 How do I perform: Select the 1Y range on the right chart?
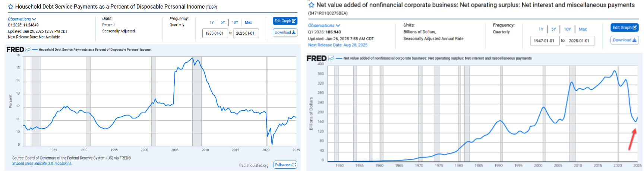541,29
